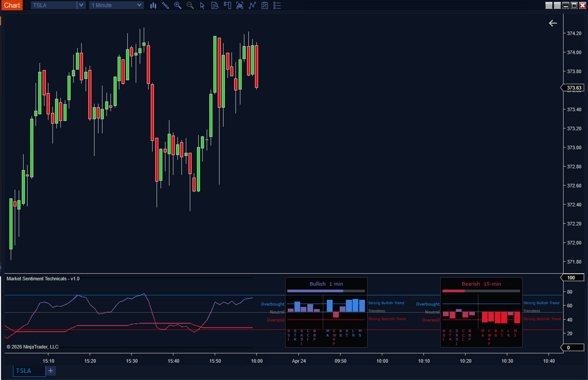588x380 pixels.
Task: Open the Drawing Tools pencil icon
Action: coord(165,5)
